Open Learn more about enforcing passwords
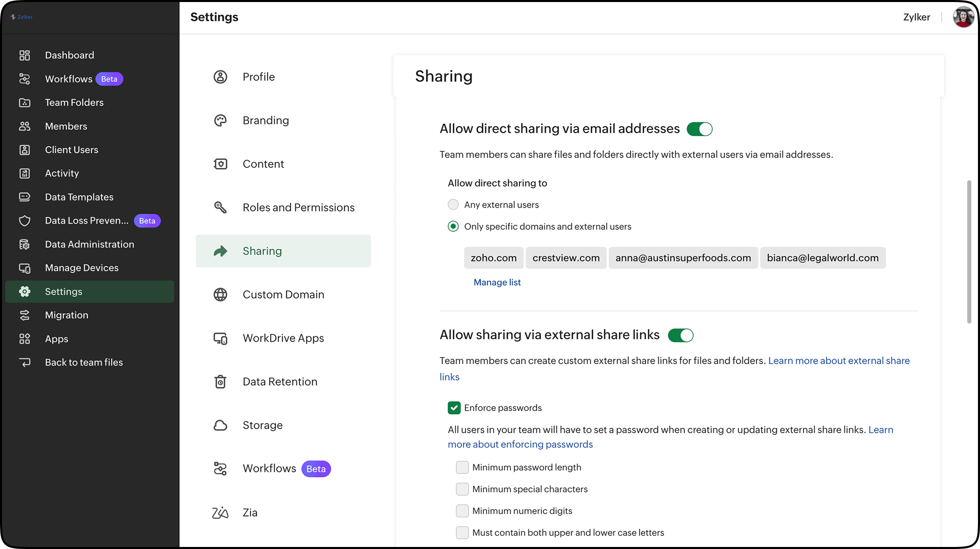This screenshot has height=549, width=980. [x=520, y=444]
